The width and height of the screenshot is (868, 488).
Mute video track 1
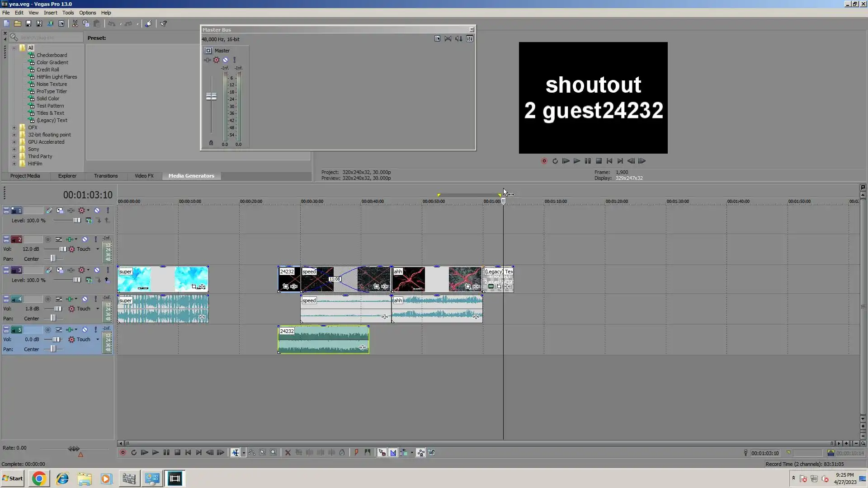[x=97, y=211]
